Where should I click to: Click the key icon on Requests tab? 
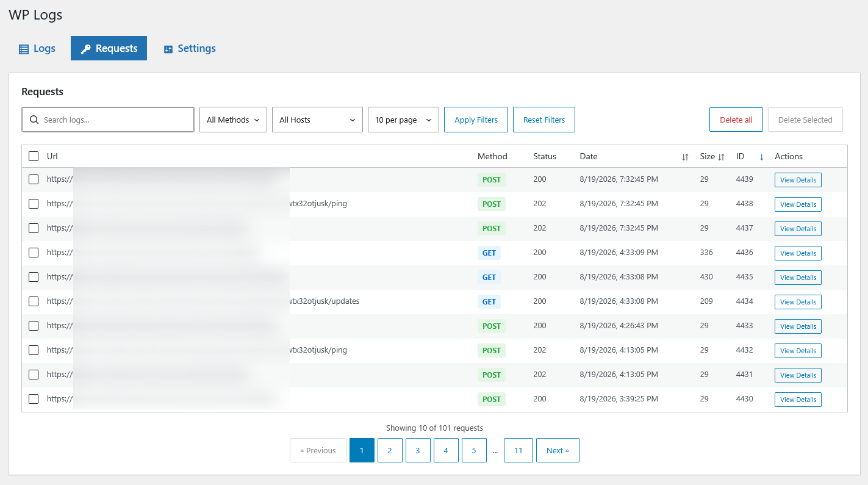[x=86, y=49]
